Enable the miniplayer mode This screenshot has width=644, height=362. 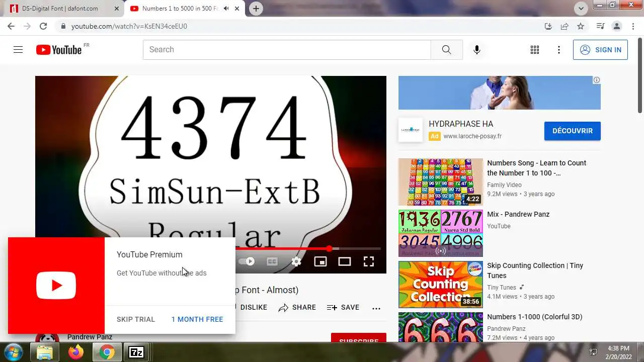click(320, 261)
